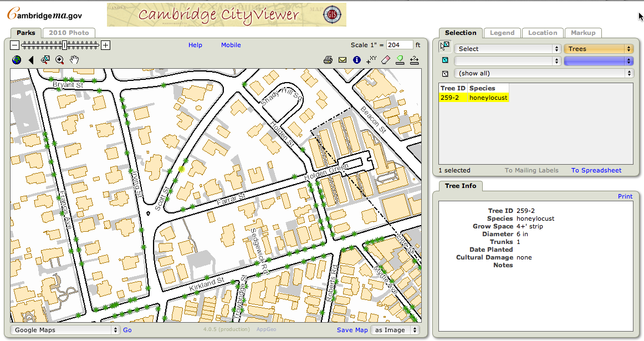Viewport: 644px width, 341px height.
Task: Open the '(show all)' filter dropdown
Action: point(544,73)
